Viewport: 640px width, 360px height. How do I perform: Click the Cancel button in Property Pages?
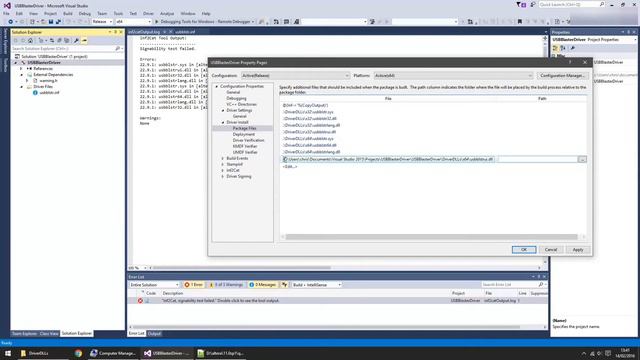coord(551,249)
